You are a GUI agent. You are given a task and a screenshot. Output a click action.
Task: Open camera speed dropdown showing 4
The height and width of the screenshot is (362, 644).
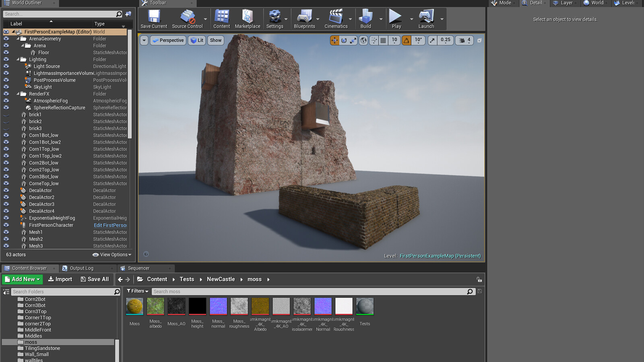click(464, 40)
